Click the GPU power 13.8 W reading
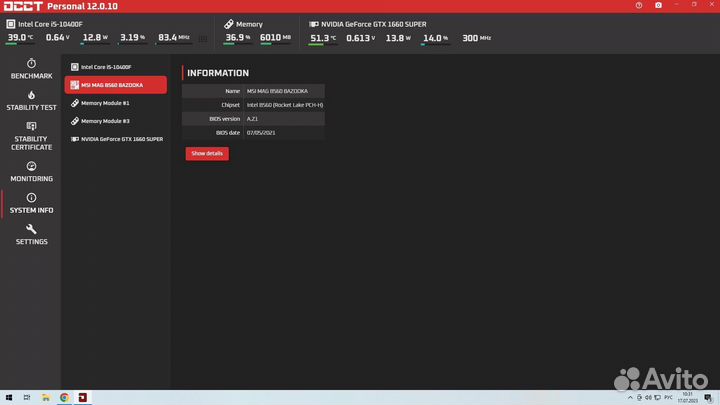The image size is (720, 405). coord(398,38)
